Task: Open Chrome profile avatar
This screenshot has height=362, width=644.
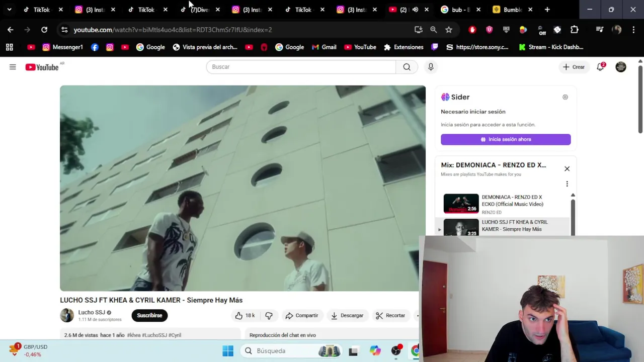Action: [x=617, y=30]
